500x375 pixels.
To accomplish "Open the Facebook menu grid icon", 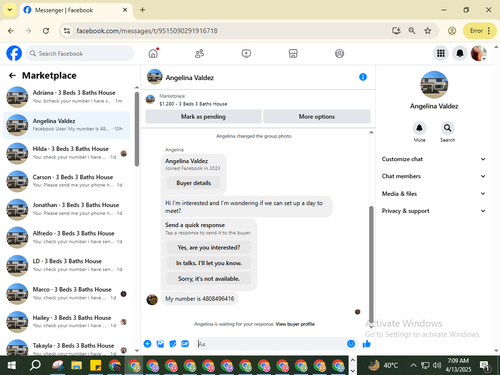I will [x=441, y=53].
